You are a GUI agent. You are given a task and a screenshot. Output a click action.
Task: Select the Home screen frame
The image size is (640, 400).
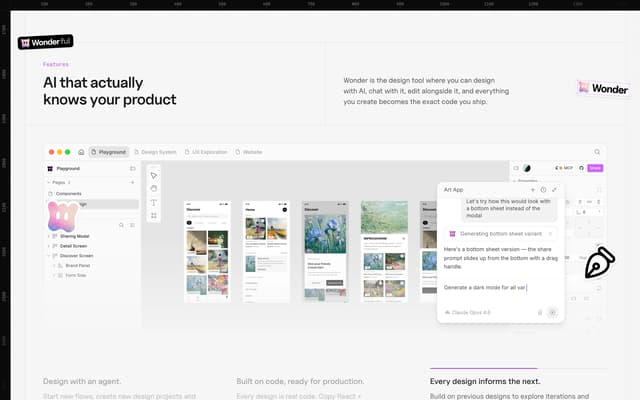click(x=266, y=251)
